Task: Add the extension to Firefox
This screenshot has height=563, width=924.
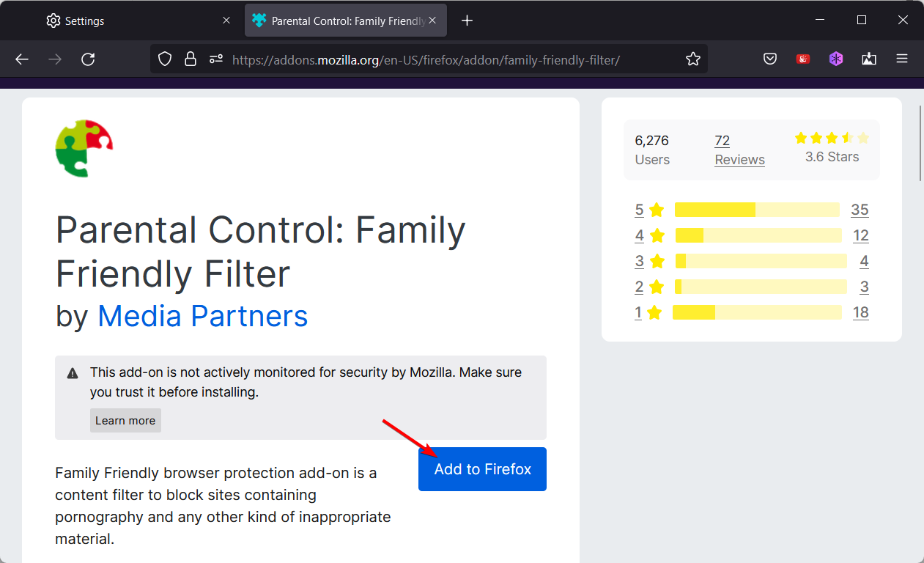Action: pyautogui.click(x=482, y=469)
